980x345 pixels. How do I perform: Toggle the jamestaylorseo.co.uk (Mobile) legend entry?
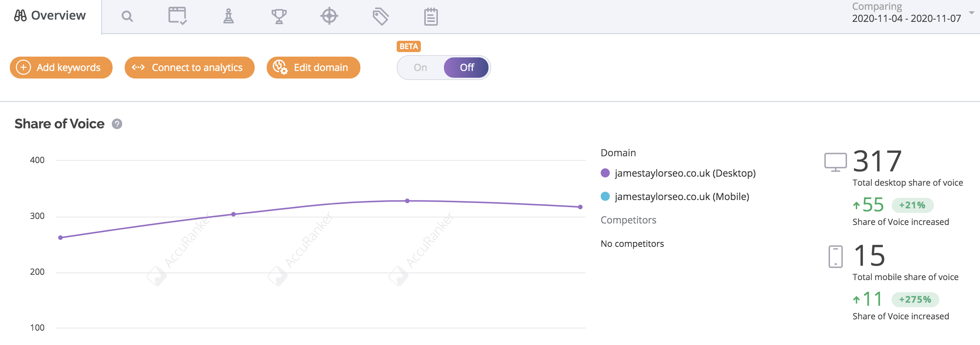[674, 197]
